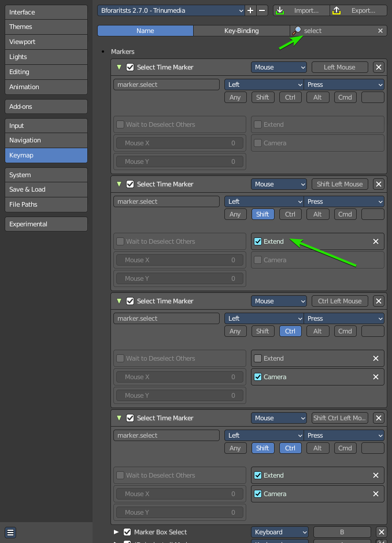
Task: Click the Ctrl Left Mouse key assignment button
Action: click(340, 301)
